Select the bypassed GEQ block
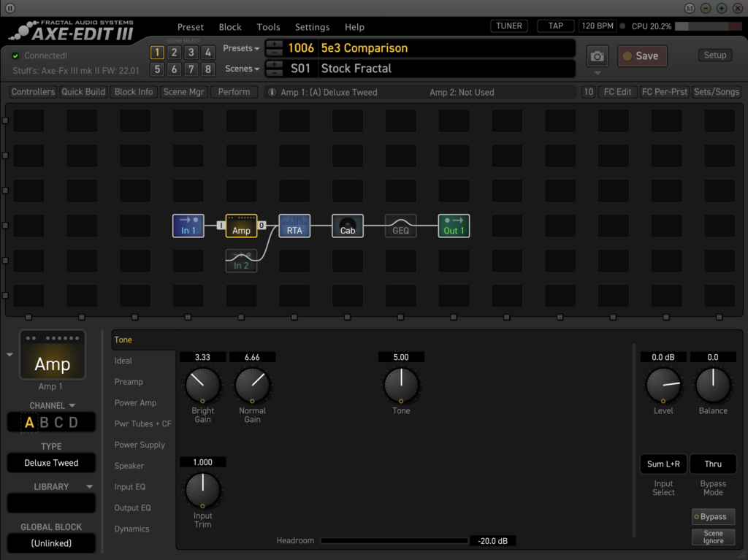 [x=401, y=226]
